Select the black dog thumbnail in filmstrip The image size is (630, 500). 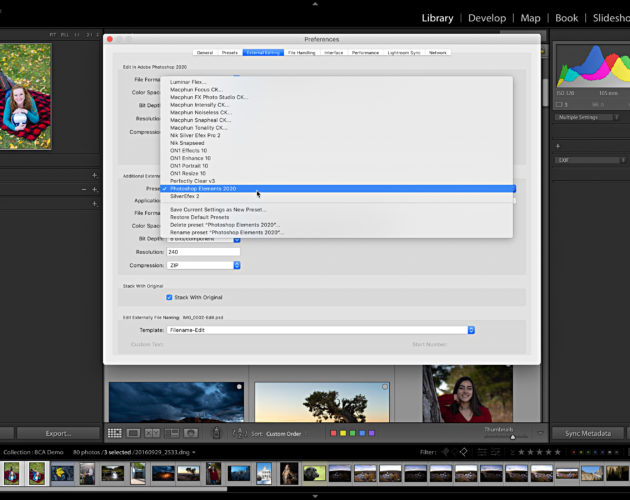click(x=314, y=473)
